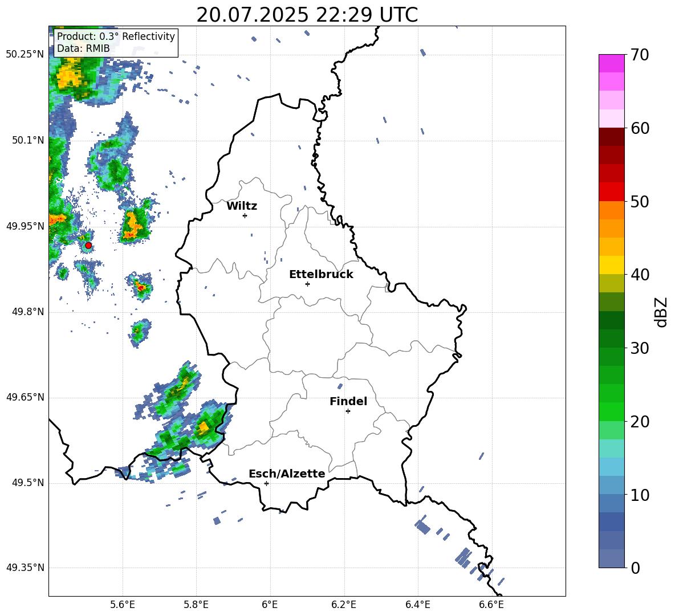Click the cross marker below Findel

pyautogui.click(x=348, y=411)
